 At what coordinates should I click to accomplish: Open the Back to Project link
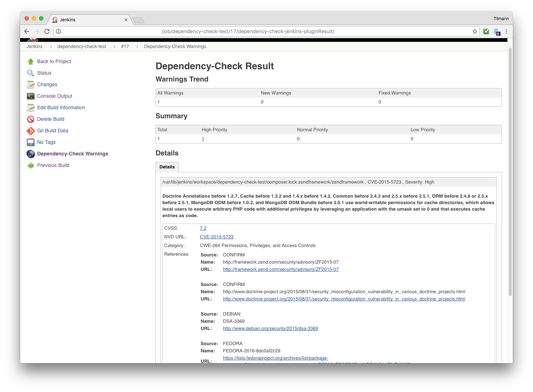pos(54,61)
